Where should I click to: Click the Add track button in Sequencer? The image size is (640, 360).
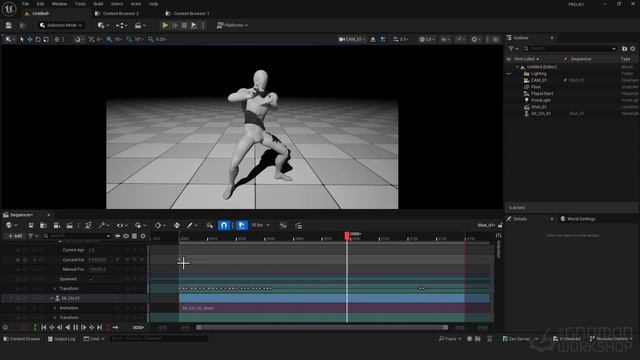click(15, 236)
